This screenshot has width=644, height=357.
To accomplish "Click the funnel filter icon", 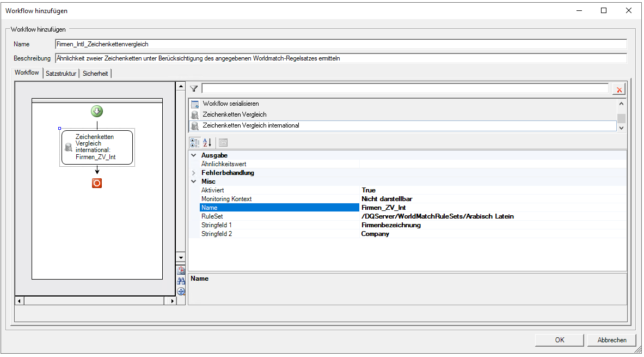I will (x=194, y=88).
